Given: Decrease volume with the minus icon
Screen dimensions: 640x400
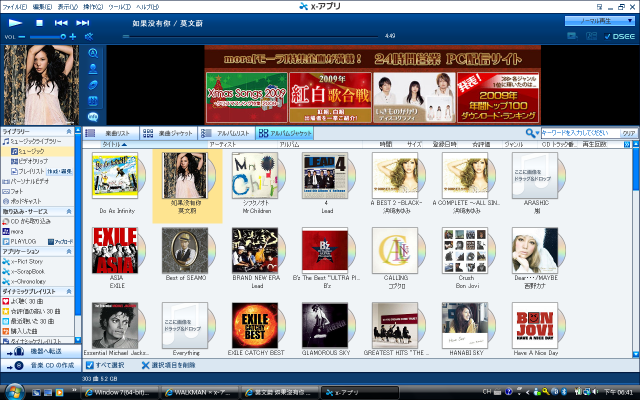Looking at the screenshot, I should click(x=22, y=37).
